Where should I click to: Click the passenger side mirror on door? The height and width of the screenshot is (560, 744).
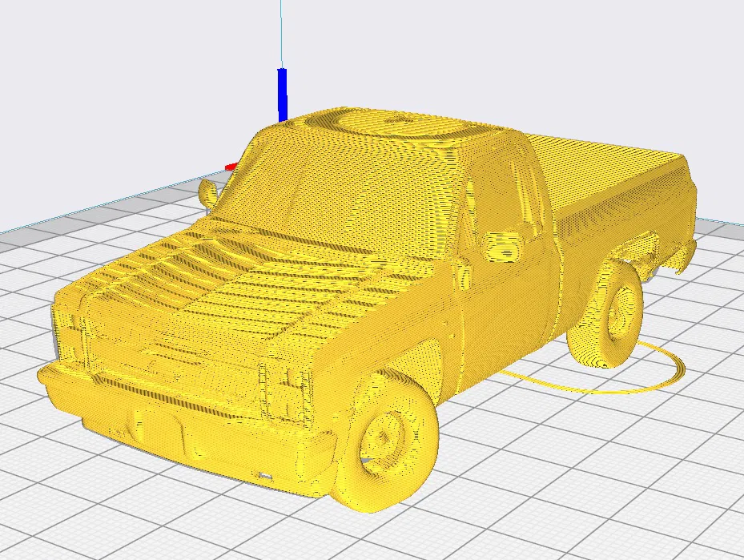pos(503,247)
